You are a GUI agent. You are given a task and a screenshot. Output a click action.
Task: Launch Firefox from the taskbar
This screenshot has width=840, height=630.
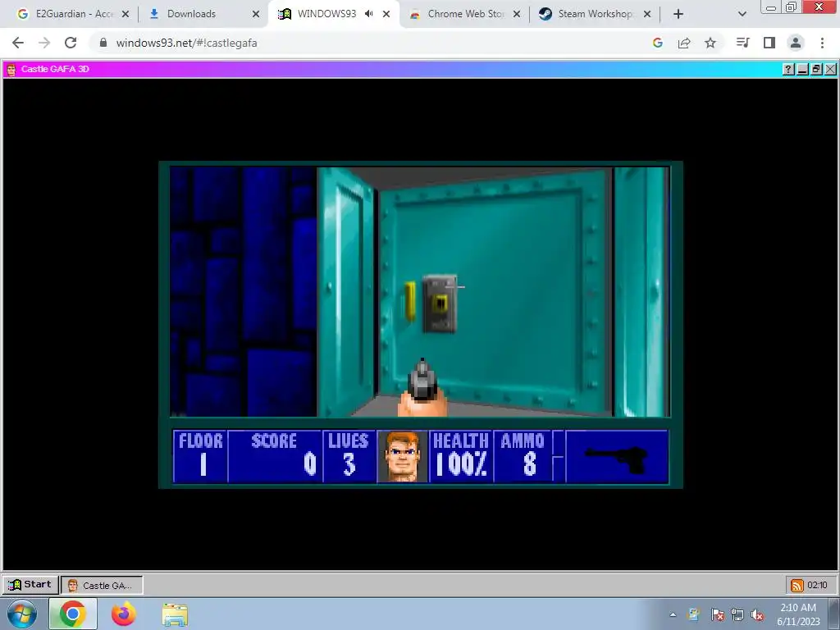tap(124, 614)
